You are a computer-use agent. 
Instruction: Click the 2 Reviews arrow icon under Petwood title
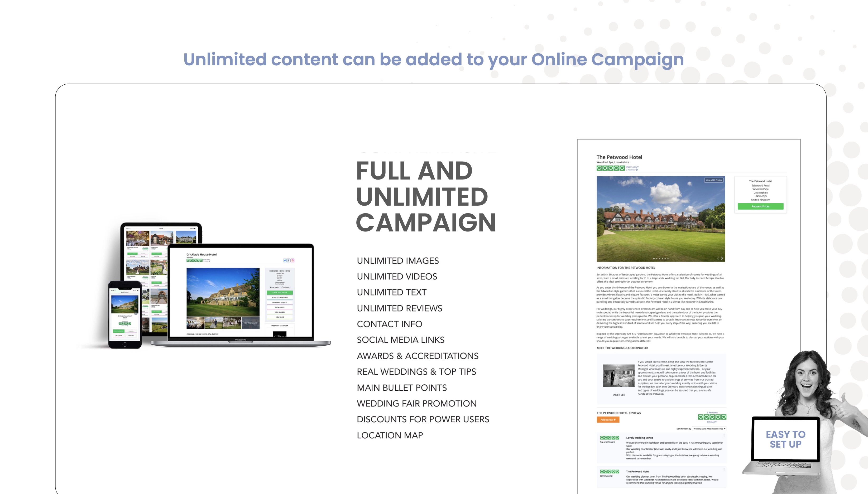636,170
